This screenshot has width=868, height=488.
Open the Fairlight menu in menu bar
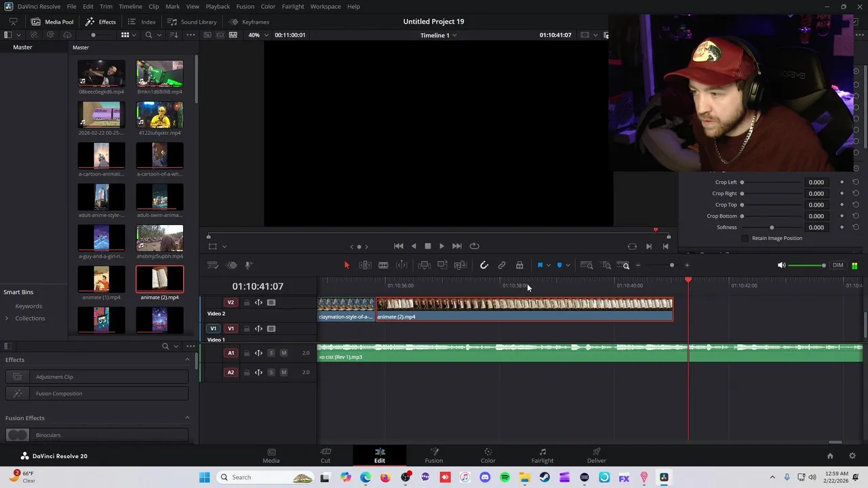tap(293, 6)
